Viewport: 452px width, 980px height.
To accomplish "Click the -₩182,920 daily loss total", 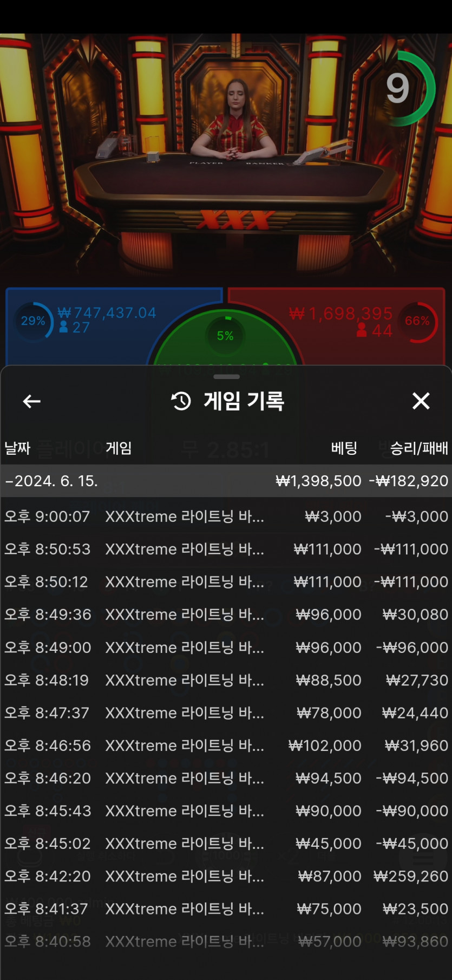I will [x=409, y=481].
